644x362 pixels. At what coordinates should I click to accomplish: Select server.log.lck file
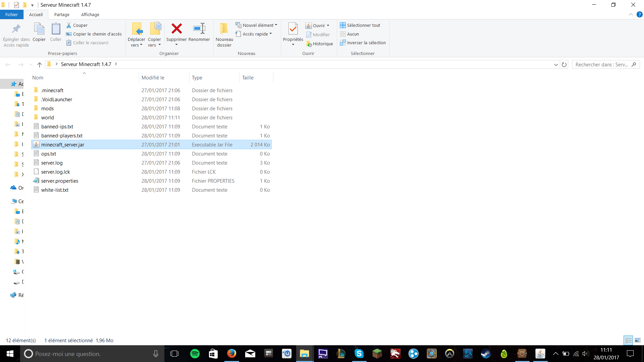(x=151, y=172)
